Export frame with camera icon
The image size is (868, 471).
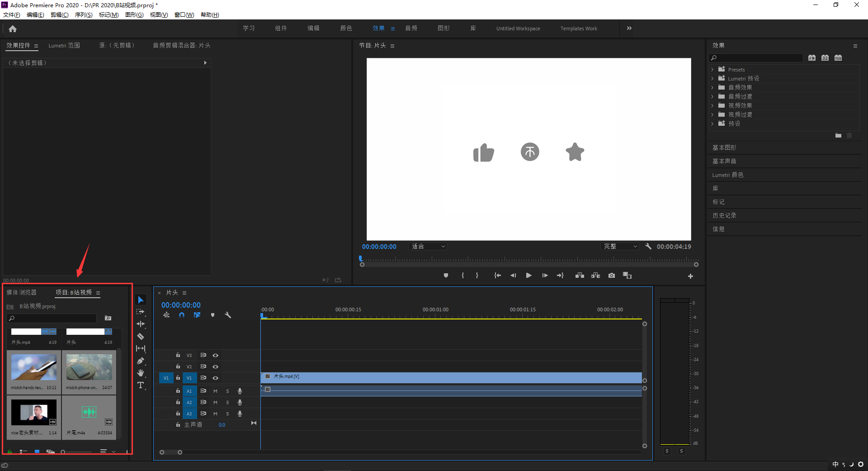click(612, 276)
